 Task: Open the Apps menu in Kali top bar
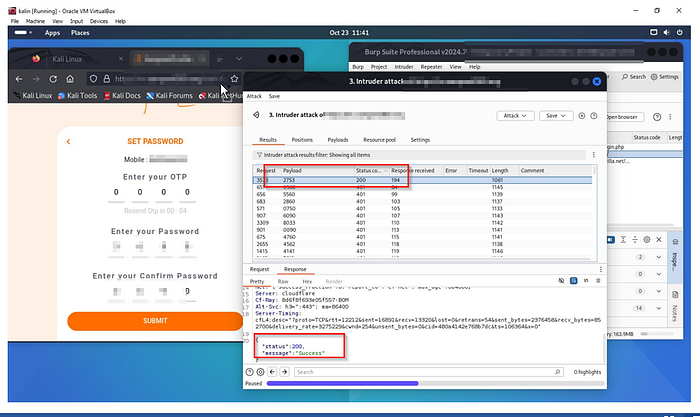(52, 33)
